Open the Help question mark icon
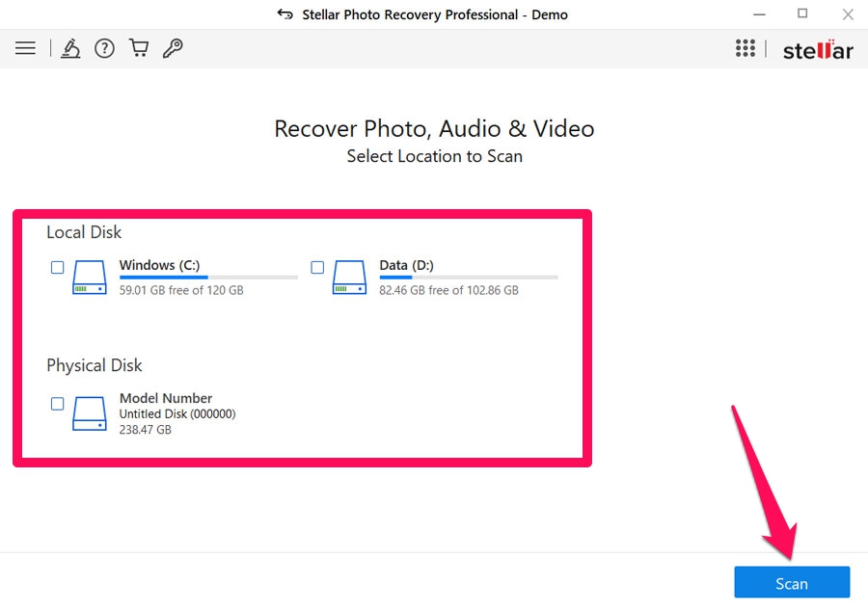The height and width of the screenshot is (611, 868). click(x=104, y=48)
